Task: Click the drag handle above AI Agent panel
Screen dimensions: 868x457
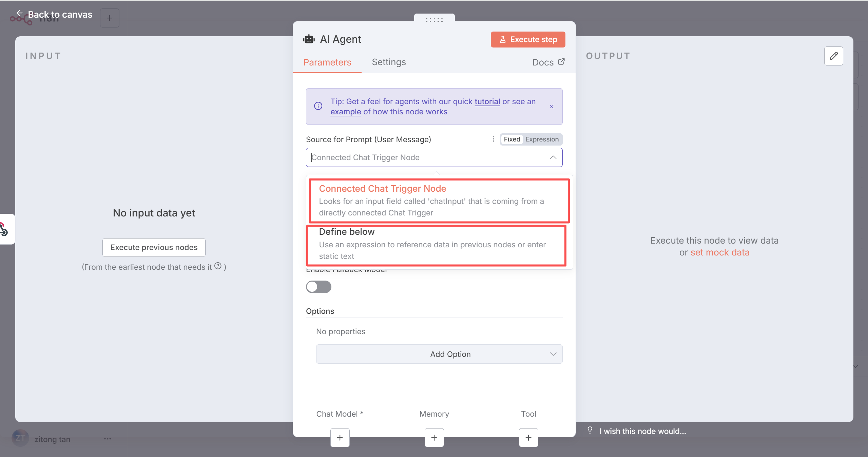Action: [434, 20]
